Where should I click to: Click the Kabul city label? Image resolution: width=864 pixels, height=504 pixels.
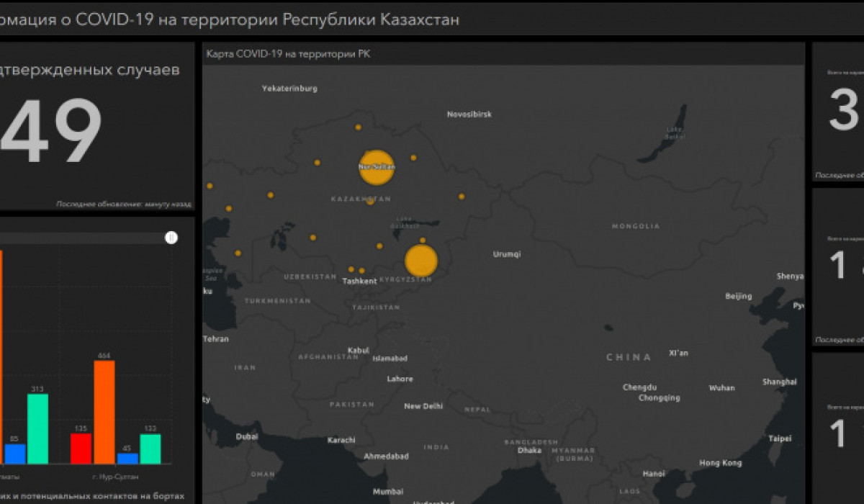359,351
